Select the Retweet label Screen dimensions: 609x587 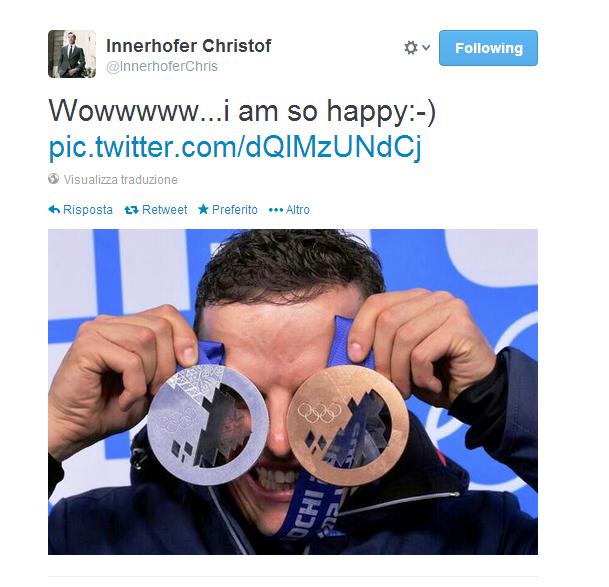pos(165,210)
